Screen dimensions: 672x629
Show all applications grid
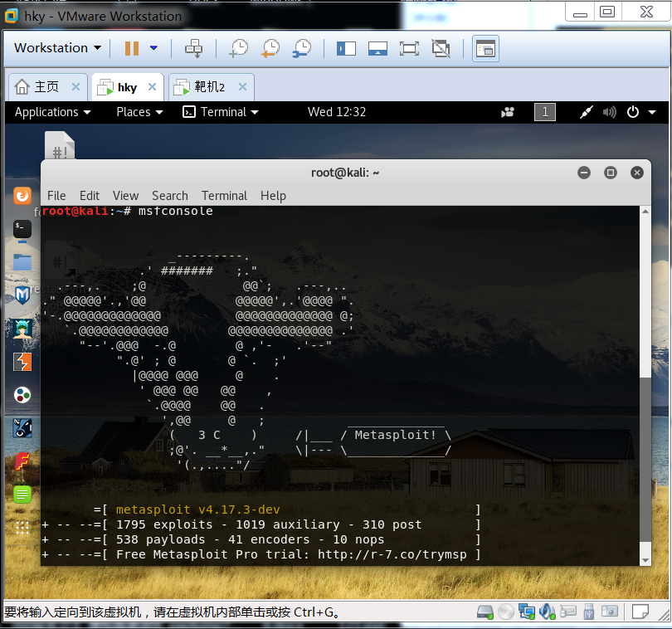(22, 528)
